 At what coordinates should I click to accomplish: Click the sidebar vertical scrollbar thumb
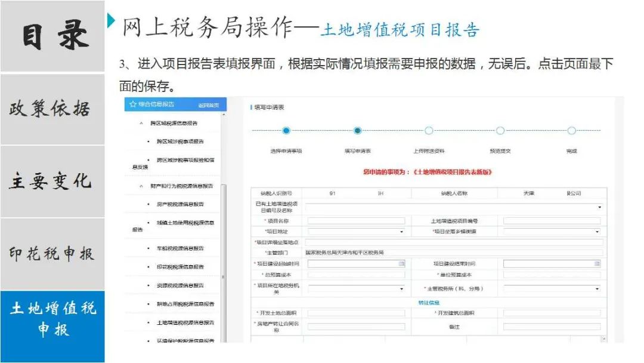224,263
